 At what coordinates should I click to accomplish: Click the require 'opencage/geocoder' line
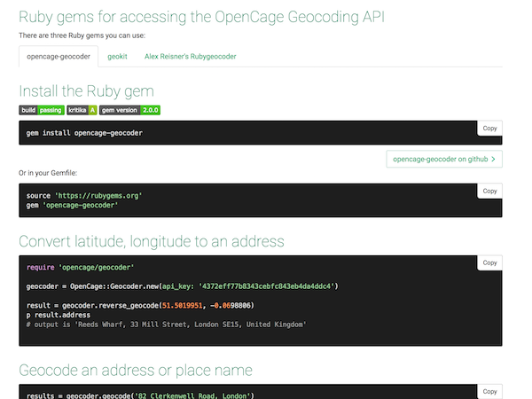(80, 268)
